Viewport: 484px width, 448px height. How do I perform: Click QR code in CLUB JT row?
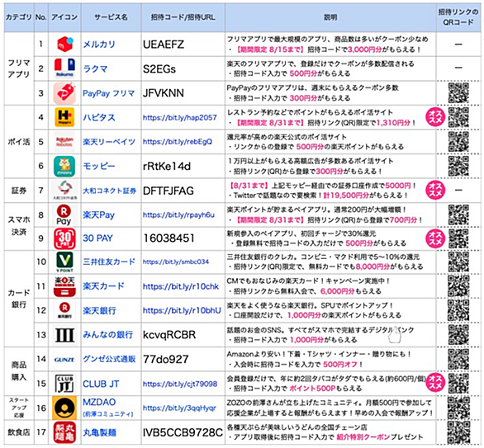pyautogui.click(x=458, y=384)
